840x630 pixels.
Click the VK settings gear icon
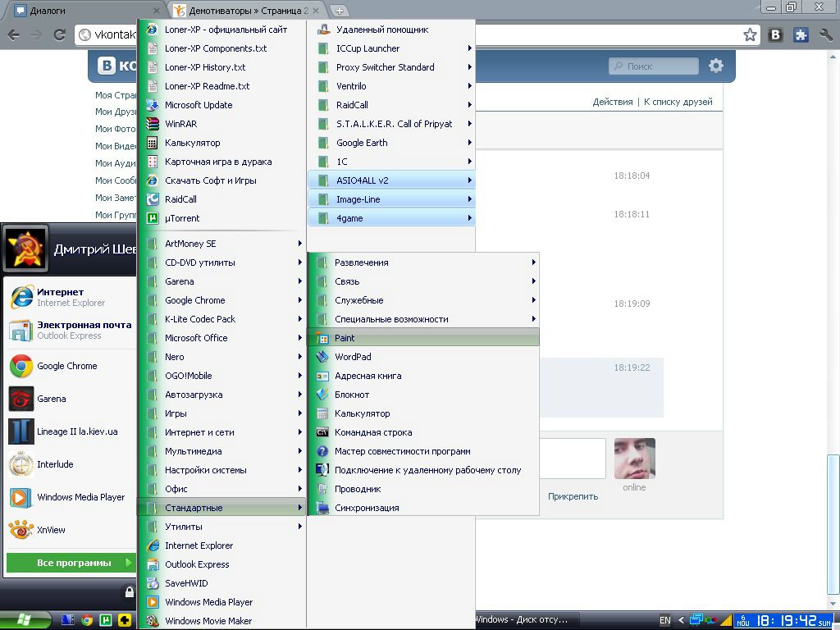click(715, 66)
